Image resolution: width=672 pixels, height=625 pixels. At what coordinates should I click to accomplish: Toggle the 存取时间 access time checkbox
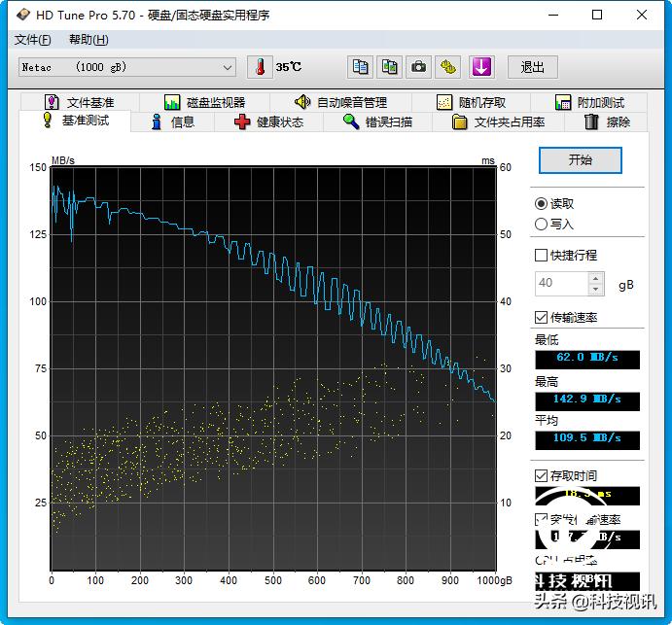click(x=542, y=475)
